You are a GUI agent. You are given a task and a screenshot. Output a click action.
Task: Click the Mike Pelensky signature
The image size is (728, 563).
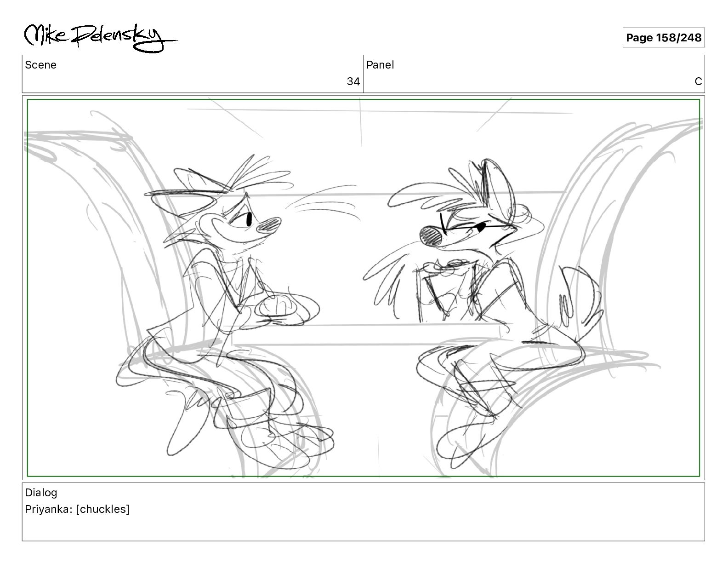pyautogui.click(x=100, y=36)
